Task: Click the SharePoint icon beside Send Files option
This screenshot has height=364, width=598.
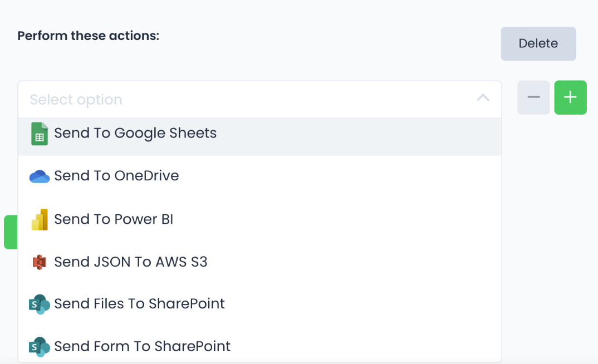Action: click(39, 304)
